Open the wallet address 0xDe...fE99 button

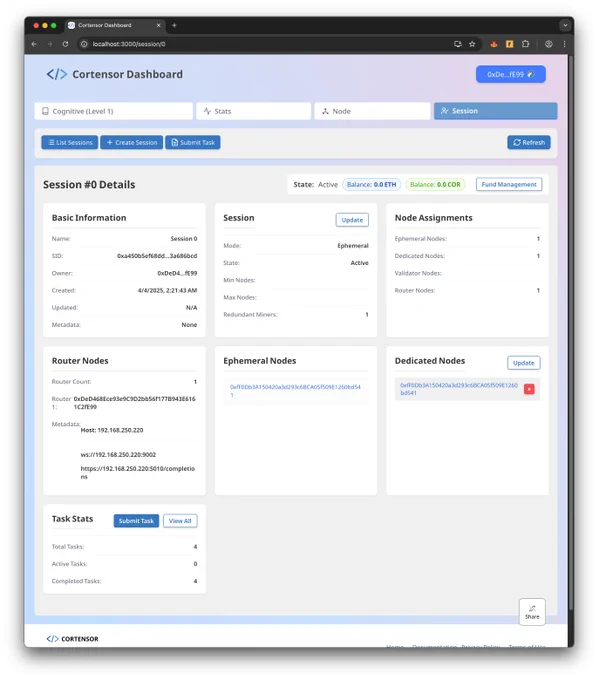[511, 74]
